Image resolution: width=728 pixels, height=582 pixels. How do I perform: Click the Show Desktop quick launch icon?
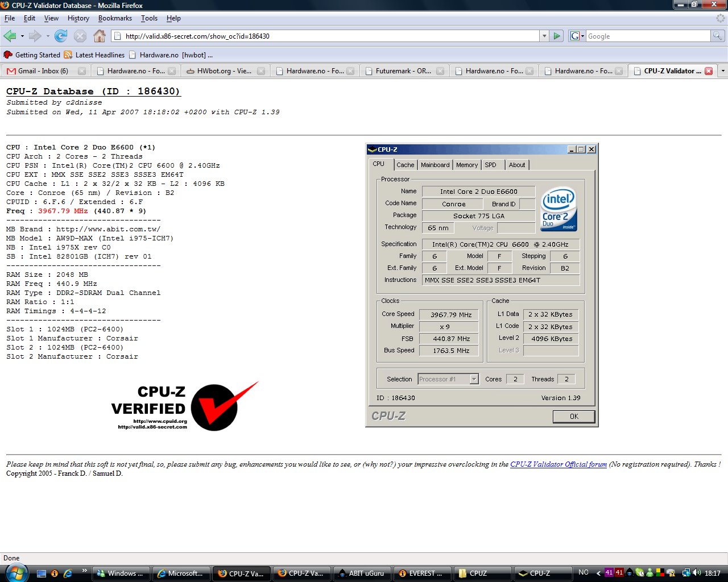[x=41, y=573]
